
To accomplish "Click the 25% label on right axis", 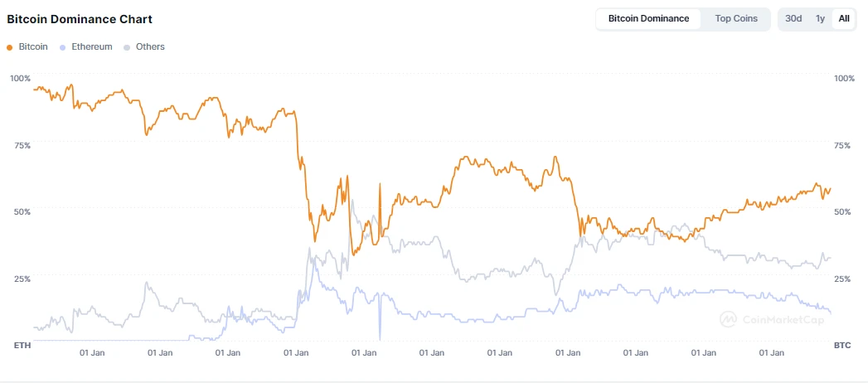I will (842, 279).
